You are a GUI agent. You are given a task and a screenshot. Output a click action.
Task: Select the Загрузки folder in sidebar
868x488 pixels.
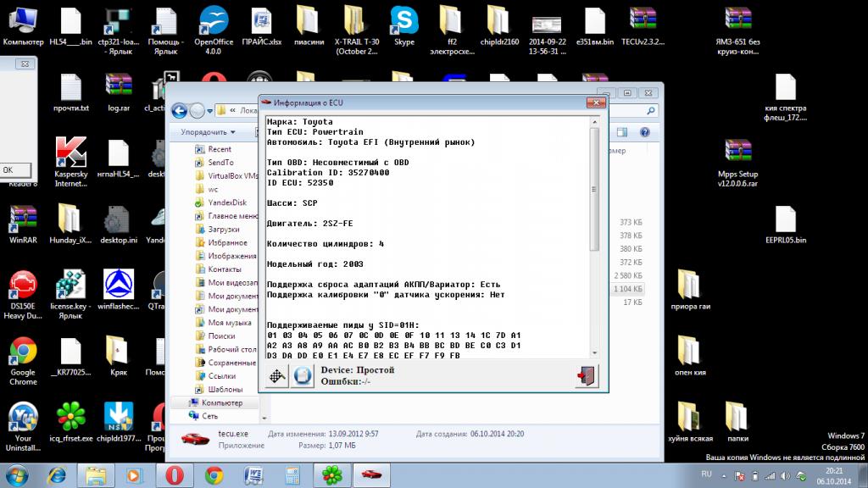tap(223, 229)
